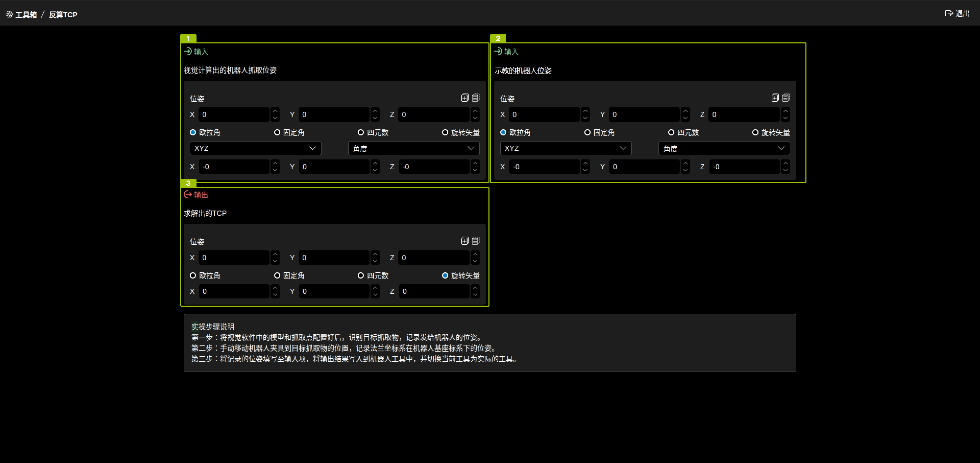This screenshot has width=980, height=463.
Task: Click the paste pose icon in panel 1
Action: pyautogui.click(x=475, y=98)
